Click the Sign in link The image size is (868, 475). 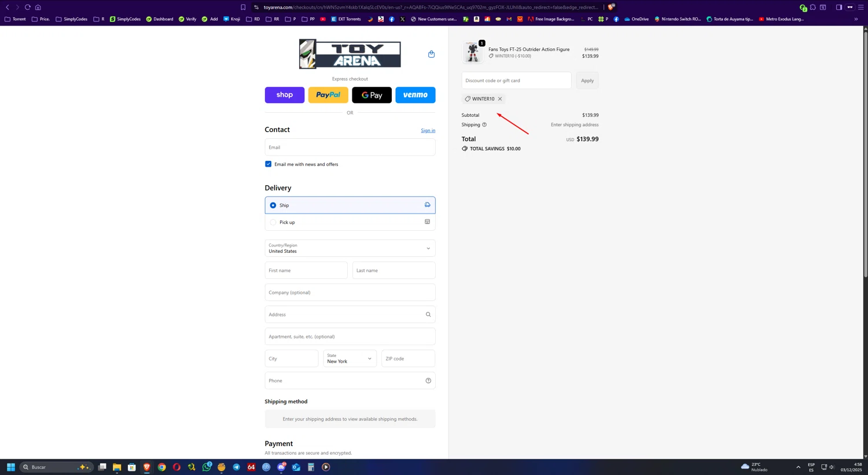pyautogui.click(x=428, y=131)
